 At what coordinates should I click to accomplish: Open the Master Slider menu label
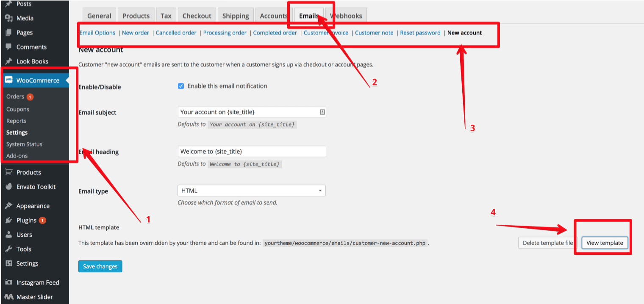[35, 297]
